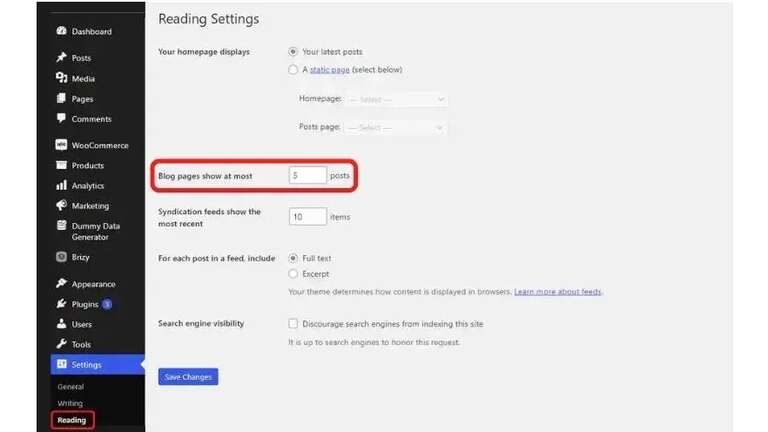This screenshot has width=768, height=432.
Task: Open the Media menu item
Action: (x=83, y=78)
